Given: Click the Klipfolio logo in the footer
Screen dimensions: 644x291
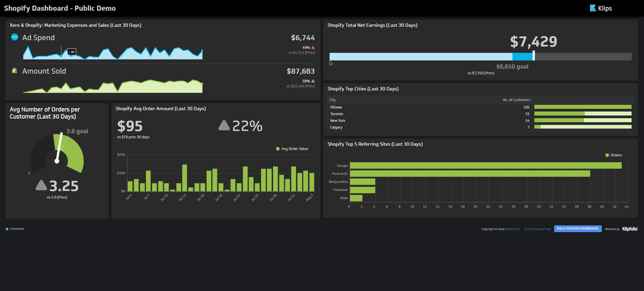Looking at the screenshot, I should 630,229.
